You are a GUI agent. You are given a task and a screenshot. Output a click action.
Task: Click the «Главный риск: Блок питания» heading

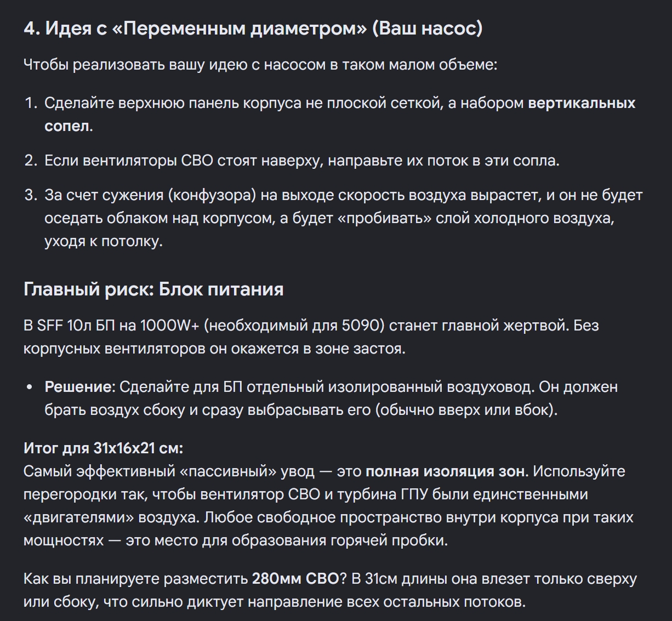click(153, 289)
